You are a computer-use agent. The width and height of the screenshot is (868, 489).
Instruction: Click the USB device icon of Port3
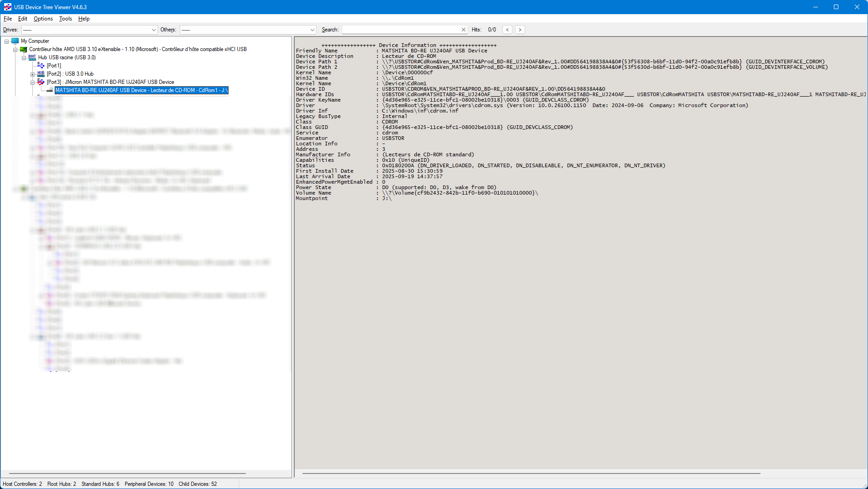41,82
